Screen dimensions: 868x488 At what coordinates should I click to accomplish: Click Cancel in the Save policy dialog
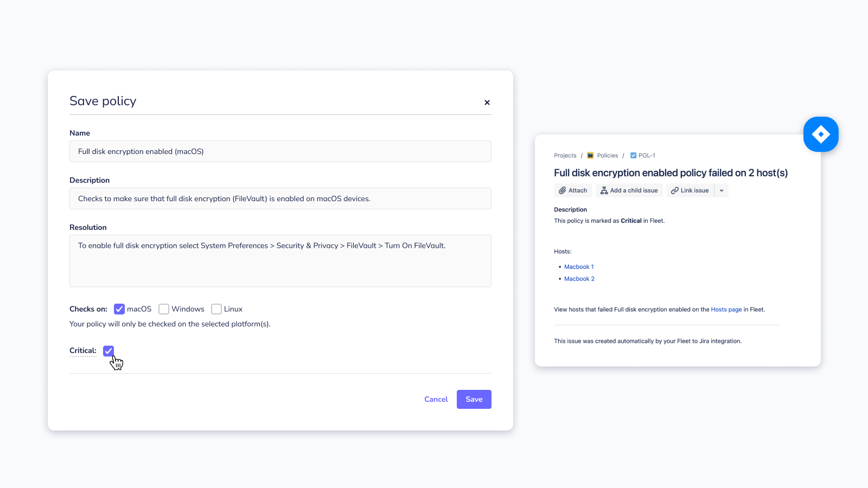(x=436, y=399)
